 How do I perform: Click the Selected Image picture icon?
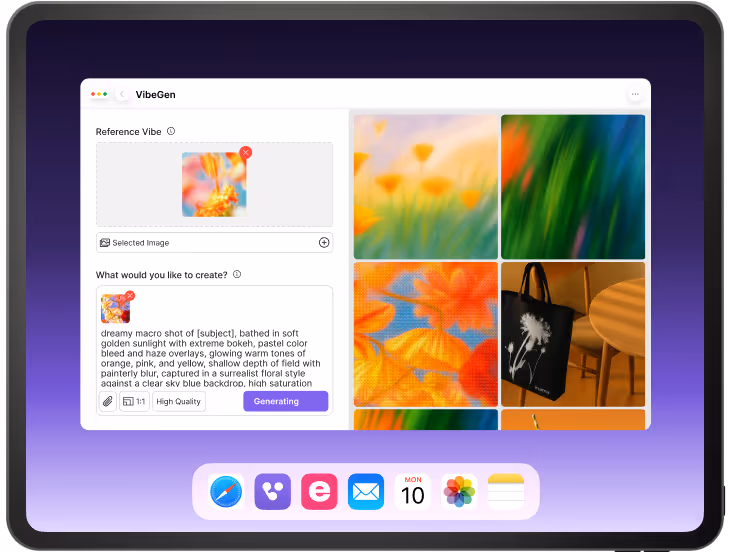click(x=105, y=242)
